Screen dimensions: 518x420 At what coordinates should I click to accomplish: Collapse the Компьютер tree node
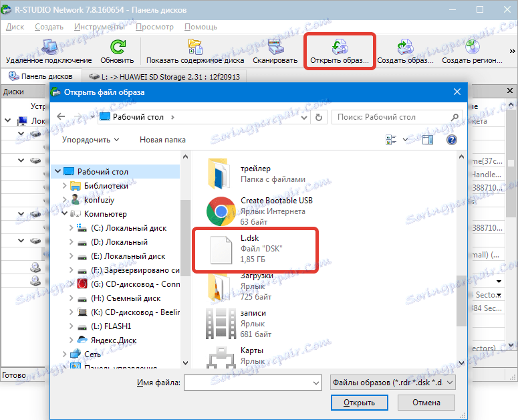[65, 213]
